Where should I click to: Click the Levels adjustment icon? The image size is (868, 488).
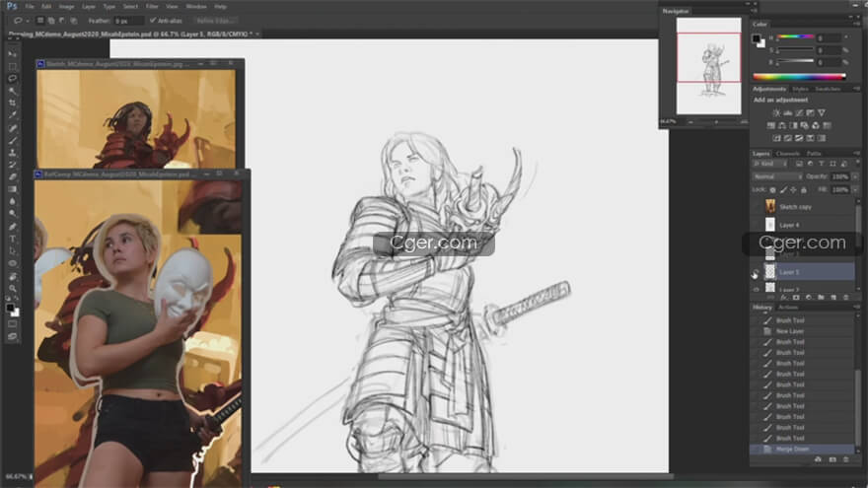787,112
